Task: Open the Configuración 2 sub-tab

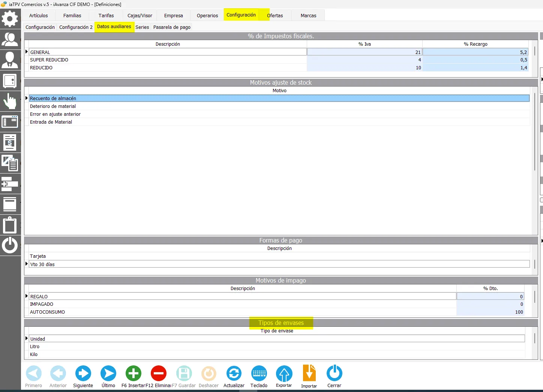Action: [76, 27]
